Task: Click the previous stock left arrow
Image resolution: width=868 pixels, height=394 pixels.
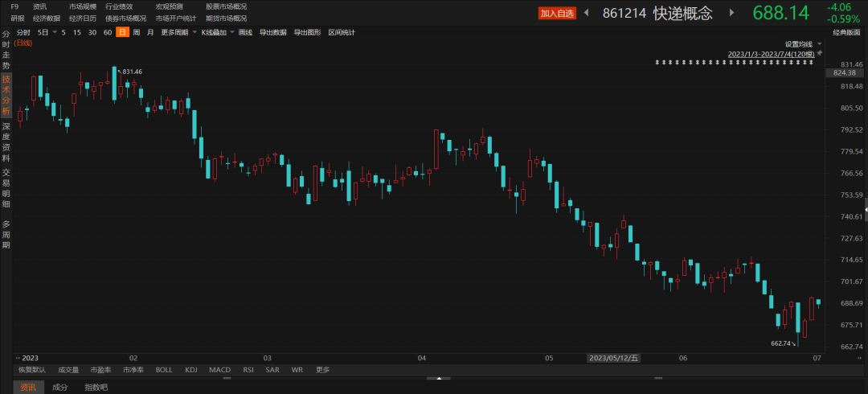Action: pyautogui.click(x=587, y=13)
